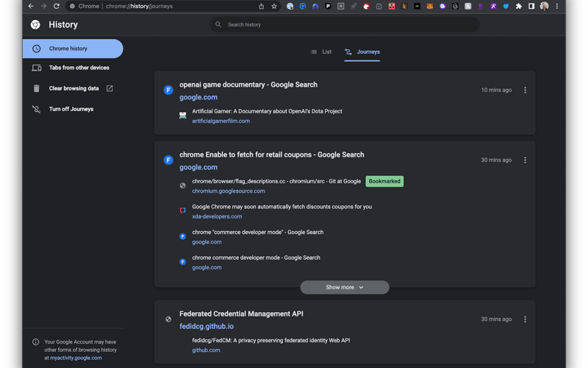Toggle the browser side panel icon
This screenshot has height=368, width=588.
pyautogui.click(x=531, y=6)
